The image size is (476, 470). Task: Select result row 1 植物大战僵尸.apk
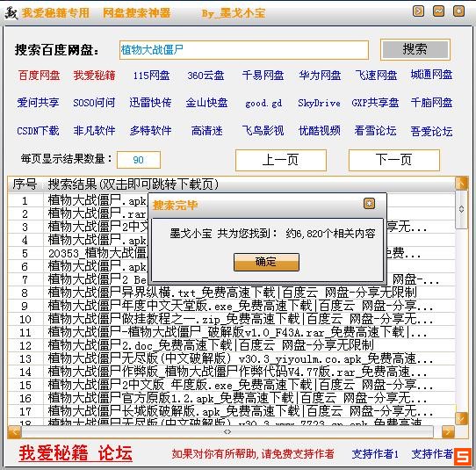point(78,200)
